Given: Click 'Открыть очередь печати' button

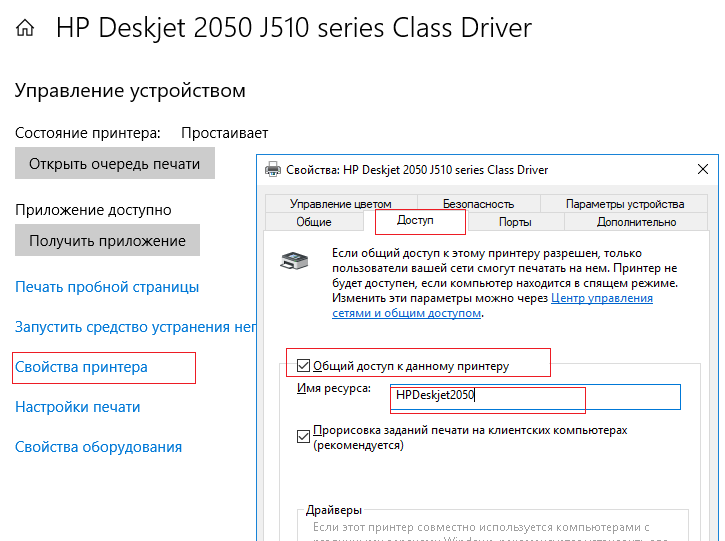Looking at the screenshot, I should click(115, 163).
